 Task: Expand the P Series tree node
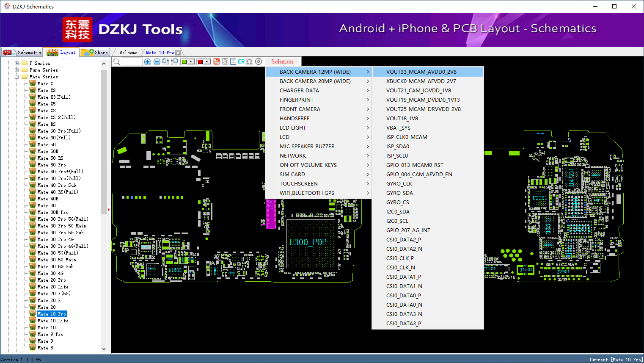coord(17,63)
